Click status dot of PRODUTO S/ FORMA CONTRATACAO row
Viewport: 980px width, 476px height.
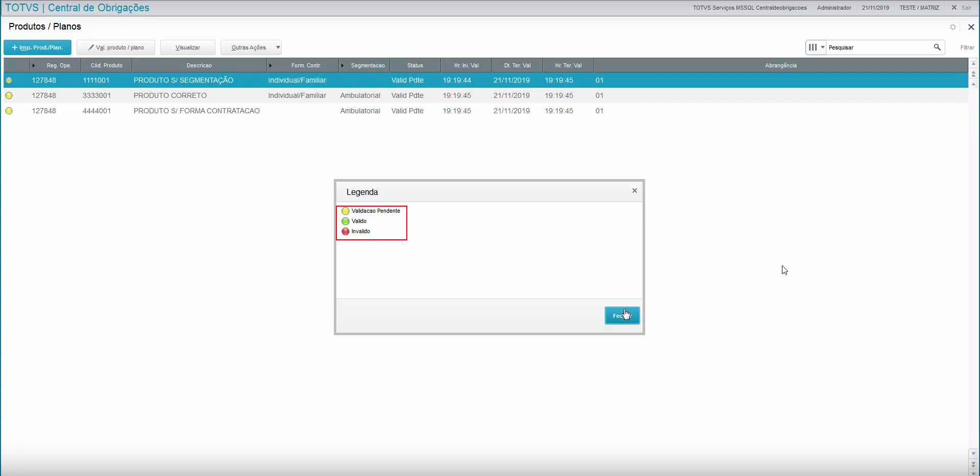[9, 111]
